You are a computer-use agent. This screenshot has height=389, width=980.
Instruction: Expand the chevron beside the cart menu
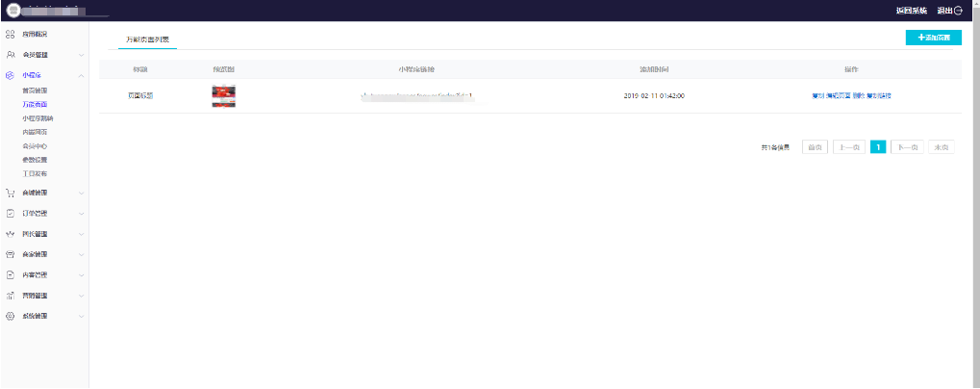pyautogui.click(x=81, y=193)
